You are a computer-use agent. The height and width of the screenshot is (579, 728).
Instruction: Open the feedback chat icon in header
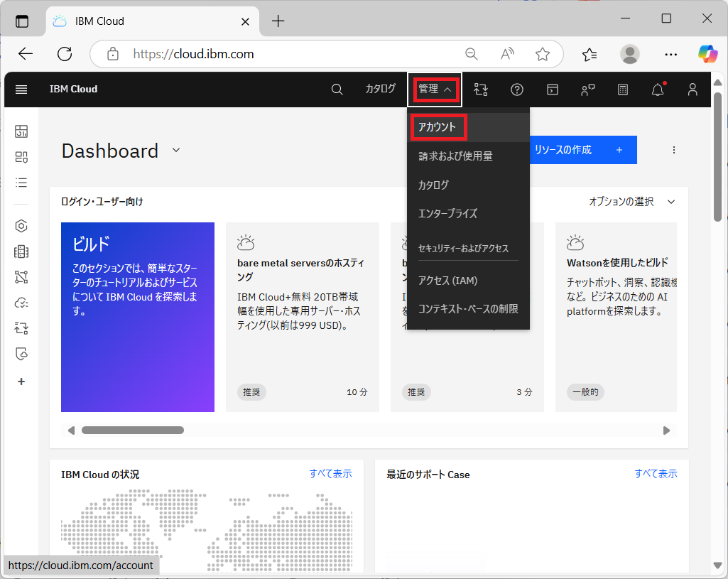coord(587,90)
